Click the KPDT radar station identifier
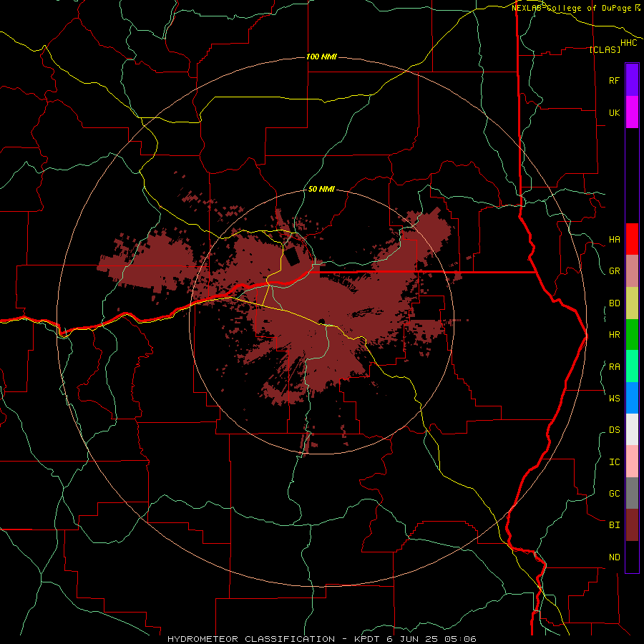644x644 pixels. click(366, 639)
